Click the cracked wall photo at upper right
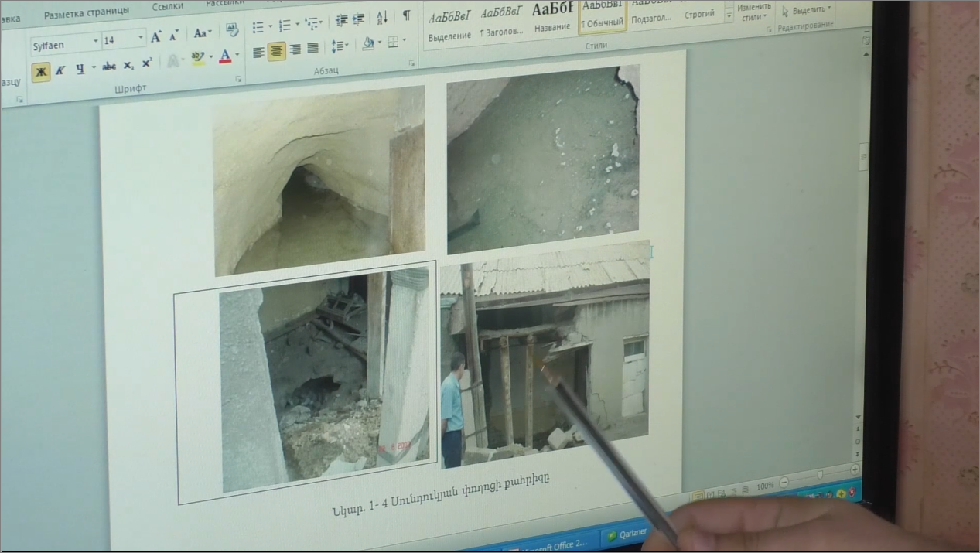The height and width of the screenshot is (553, 980). pyautogui.click(x=544, y=159)
